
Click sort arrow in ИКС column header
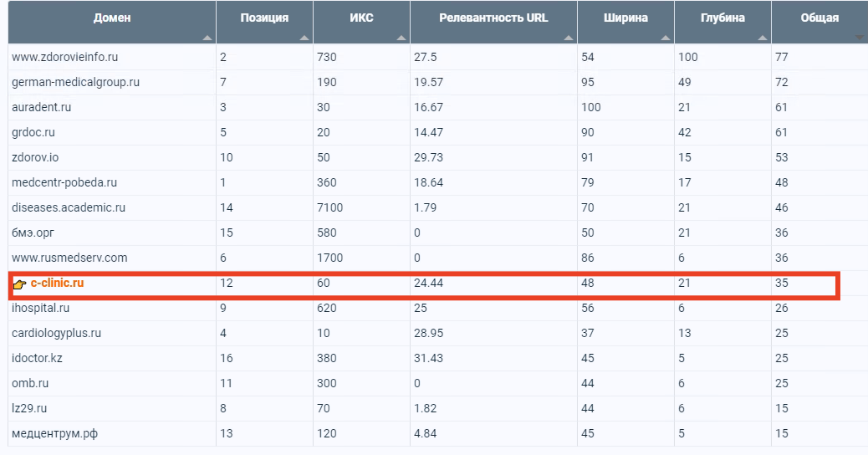pyautogui.click(x=401, y=38)
